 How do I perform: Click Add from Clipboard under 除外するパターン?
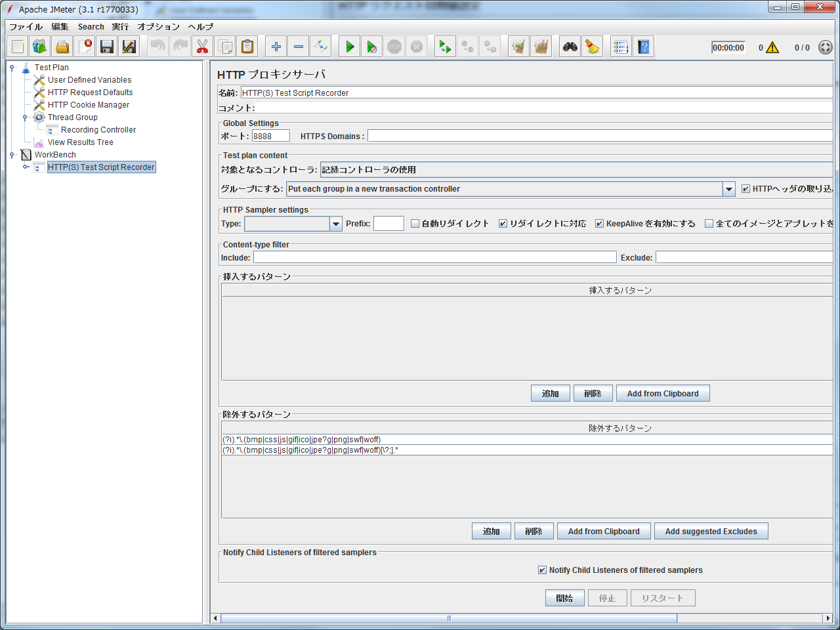click(x=604, y=532)
